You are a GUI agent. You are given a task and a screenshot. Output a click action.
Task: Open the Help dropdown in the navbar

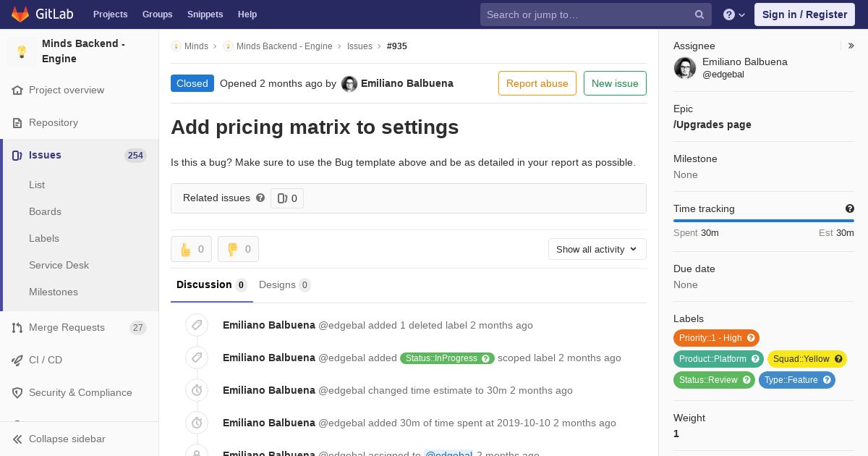pyautogui.click(x=734, y=14)
